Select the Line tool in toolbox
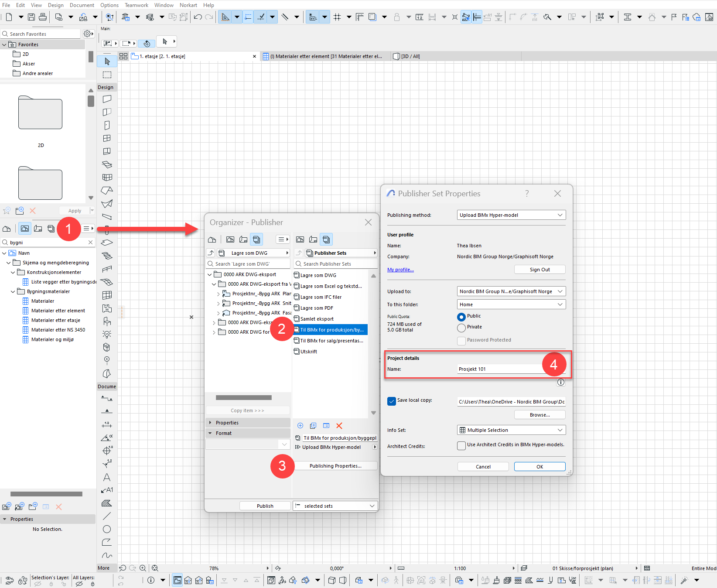The width and height of the screenshot is (717, 588). [107, 516]
